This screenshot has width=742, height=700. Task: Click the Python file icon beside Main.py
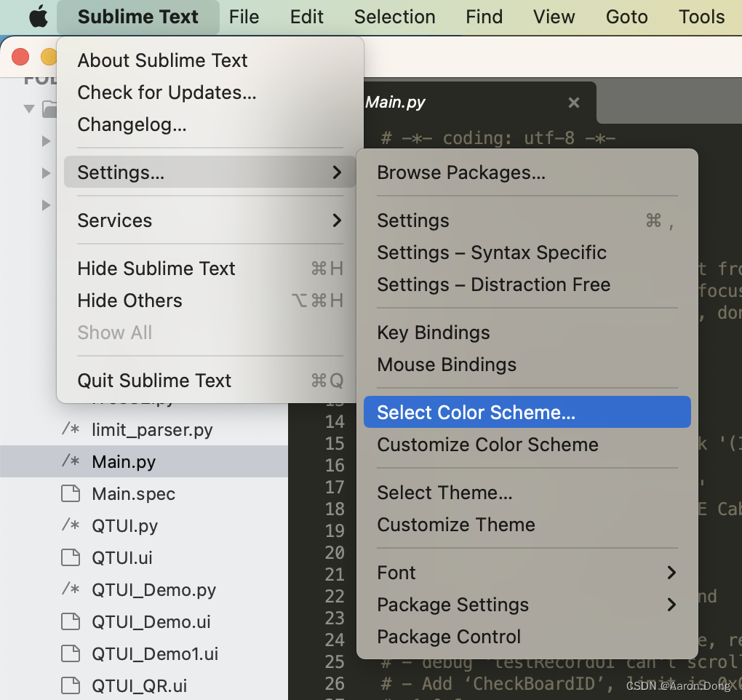point(71,461)
